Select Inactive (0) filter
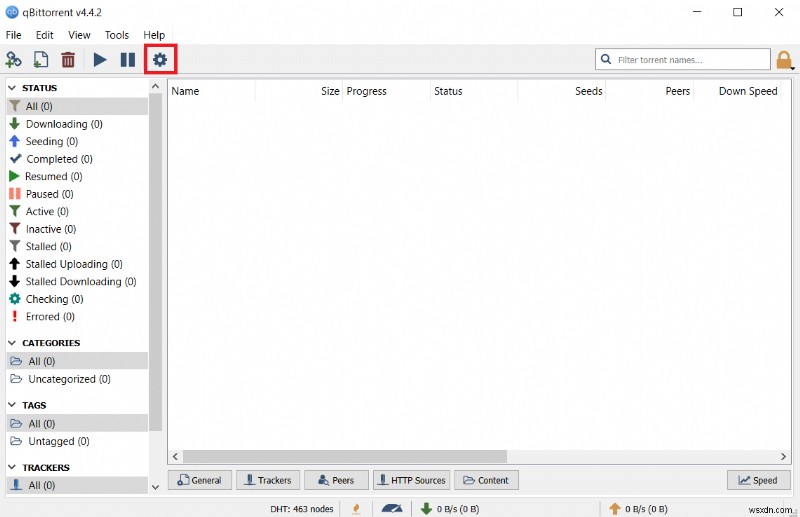 77,229
